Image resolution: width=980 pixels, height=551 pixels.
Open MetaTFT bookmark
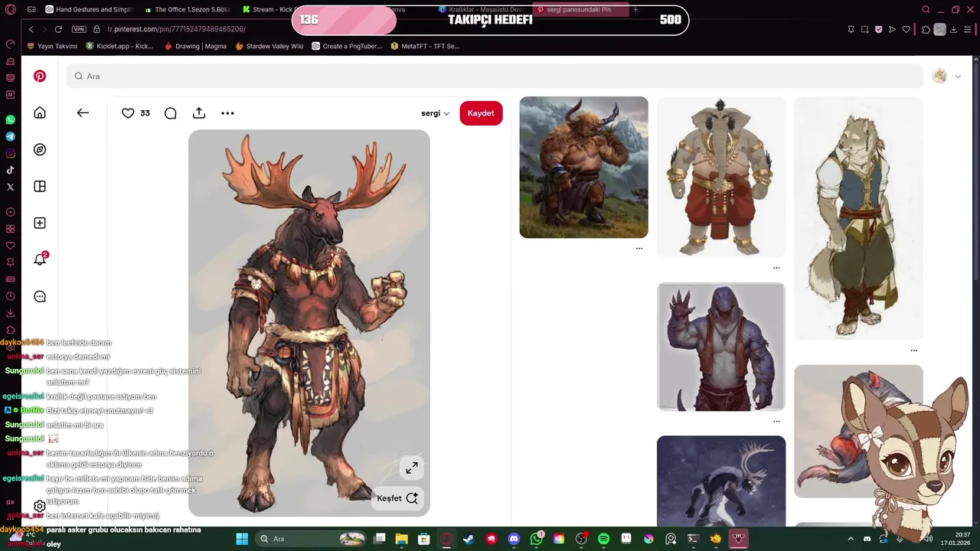click(425, 46)
